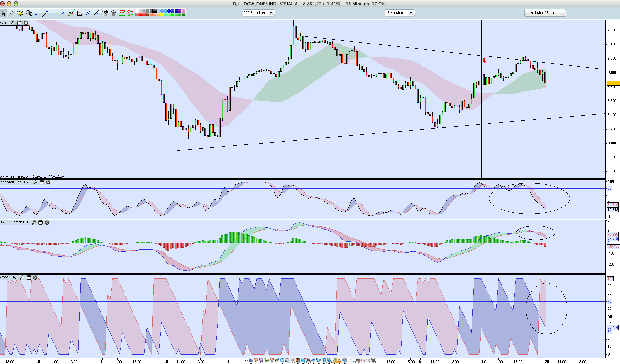Choose the brown color swatch
Image resolution: width=620 pixels, height=364 pixels.
148,15
